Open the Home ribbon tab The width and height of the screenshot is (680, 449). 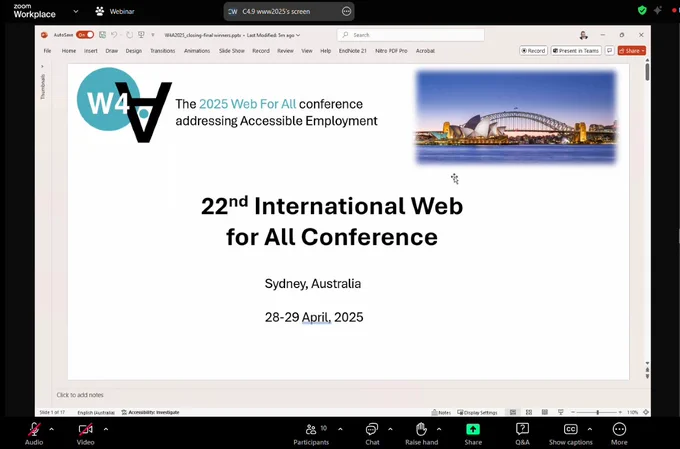pyautogui.click(x=69, y=51)
